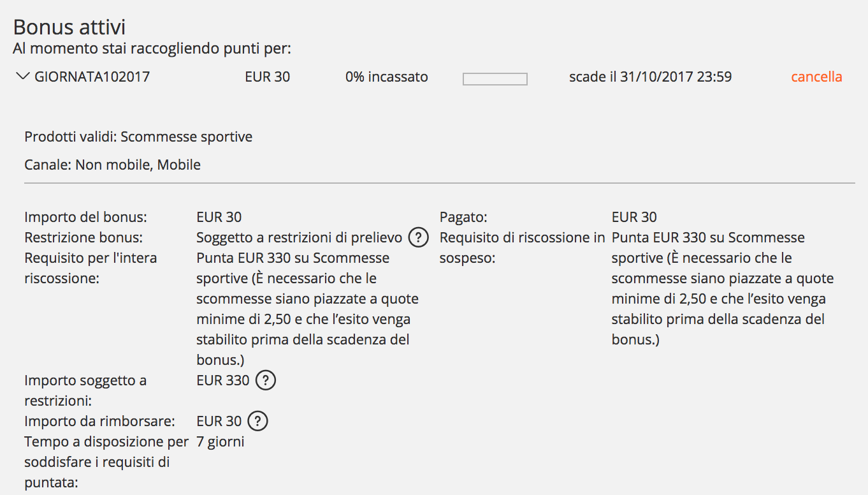Viewport: 868px width, 495px height.
Task: Click the 7 giorni value
Action: (221, 442)
